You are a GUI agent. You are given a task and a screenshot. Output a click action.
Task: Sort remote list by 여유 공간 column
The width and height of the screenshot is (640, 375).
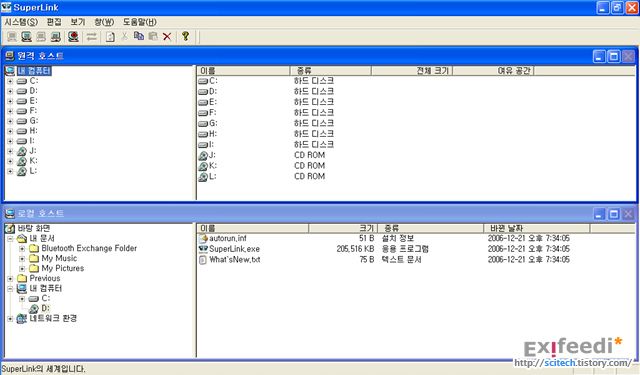coord(493,71)
